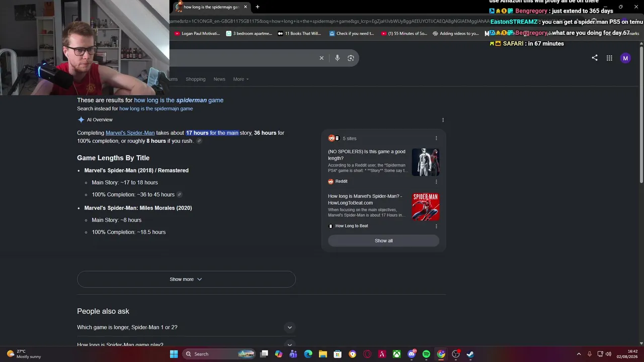Open the 5 sites panel options menu
Image resolution: width=644 pixels, height=362 pixels.
pyautogui.click(x=436, y=138)
